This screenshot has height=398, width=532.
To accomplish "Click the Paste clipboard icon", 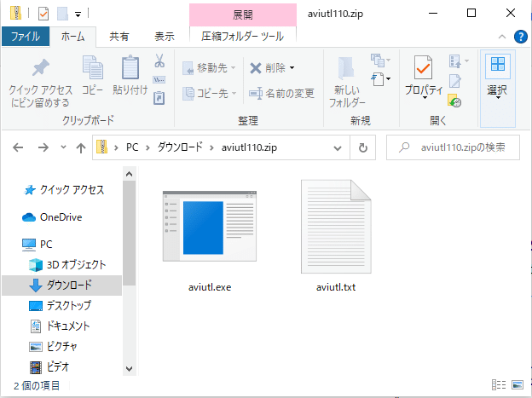I will (130, 66).
